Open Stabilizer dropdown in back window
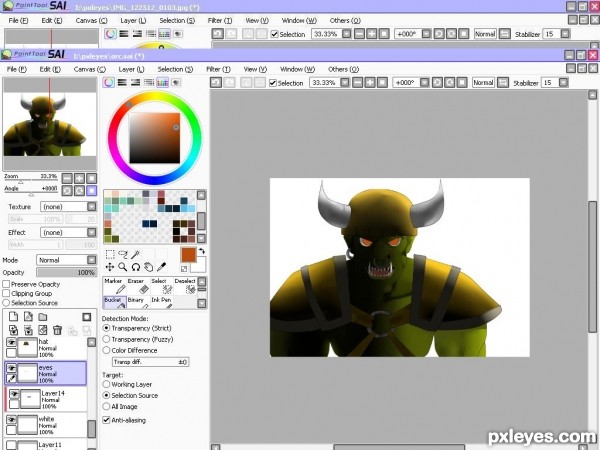 pyautogui.click(x=565, y=34)
